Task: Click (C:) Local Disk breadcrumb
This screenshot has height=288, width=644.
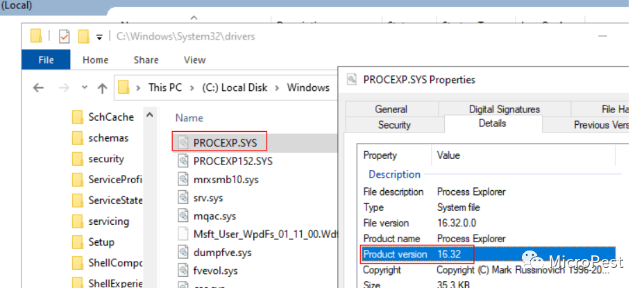Action: 235,87
